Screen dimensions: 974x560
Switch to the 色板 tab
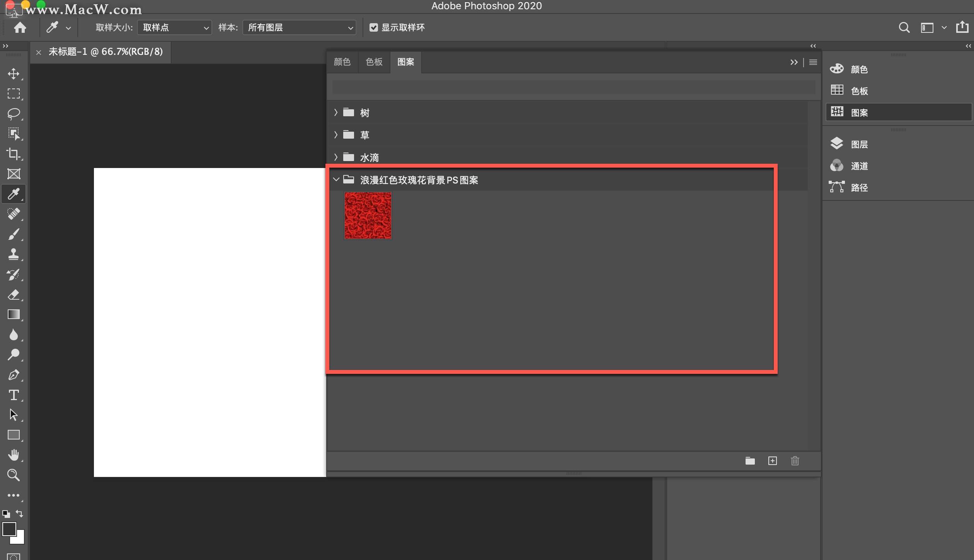[374, 62]
